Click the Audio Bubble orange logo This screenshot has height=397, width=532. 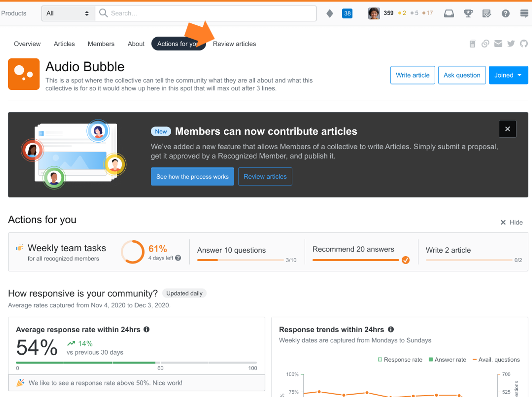pyautogui.click(x=24, y=74)
